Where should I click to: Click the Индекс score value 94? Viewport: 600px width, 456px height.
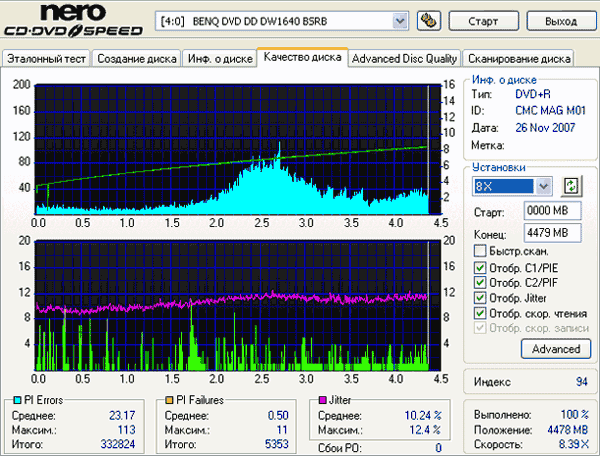click(x=582, y=381)
